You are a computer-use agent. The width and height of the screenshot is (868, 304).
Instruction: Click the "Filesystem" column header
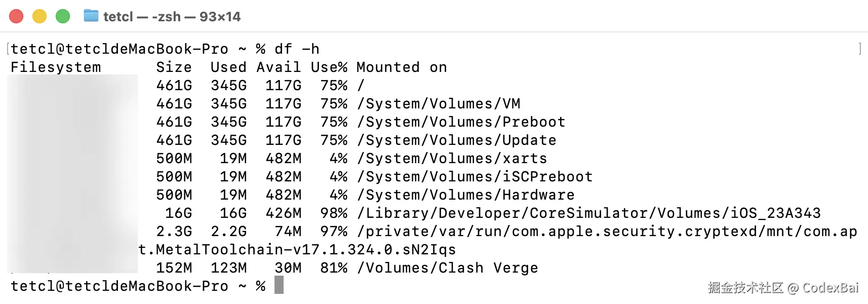click(56, 67)
